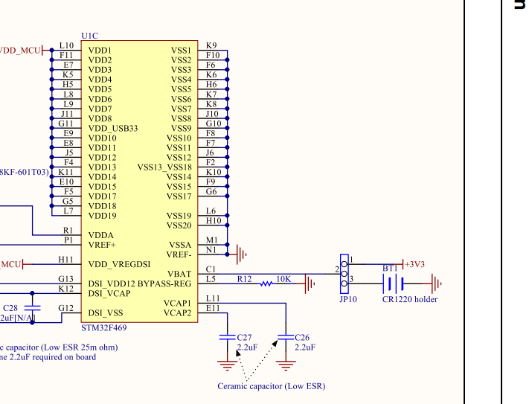Click the VBAT pin name
532x404 pixels.
click(x=179, y=274)
